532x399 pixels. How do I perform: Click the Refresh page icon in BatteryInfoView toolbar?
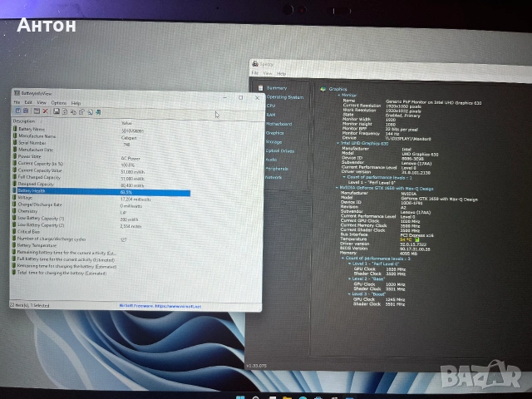click(65, 111)
